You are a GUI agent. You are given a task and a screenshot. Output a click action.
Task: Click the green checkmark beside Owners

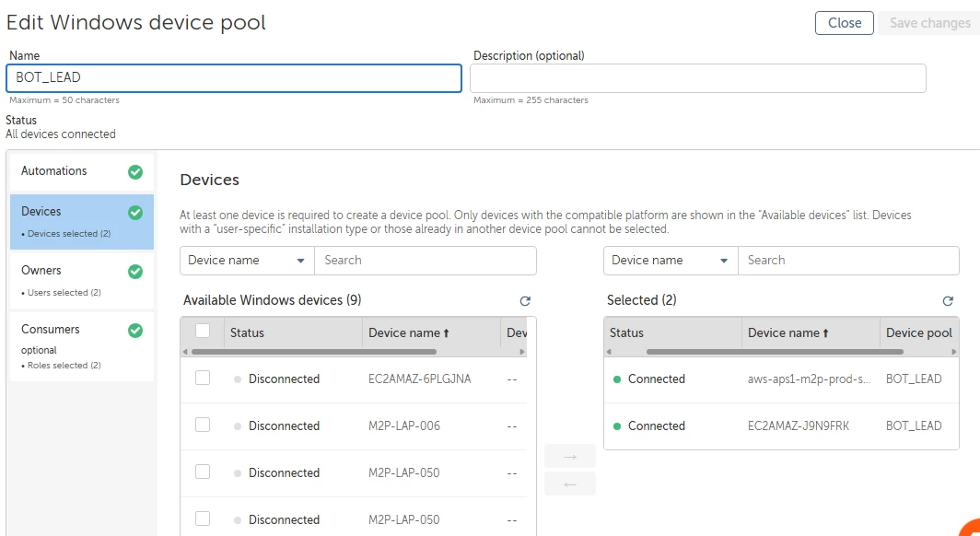135,272
